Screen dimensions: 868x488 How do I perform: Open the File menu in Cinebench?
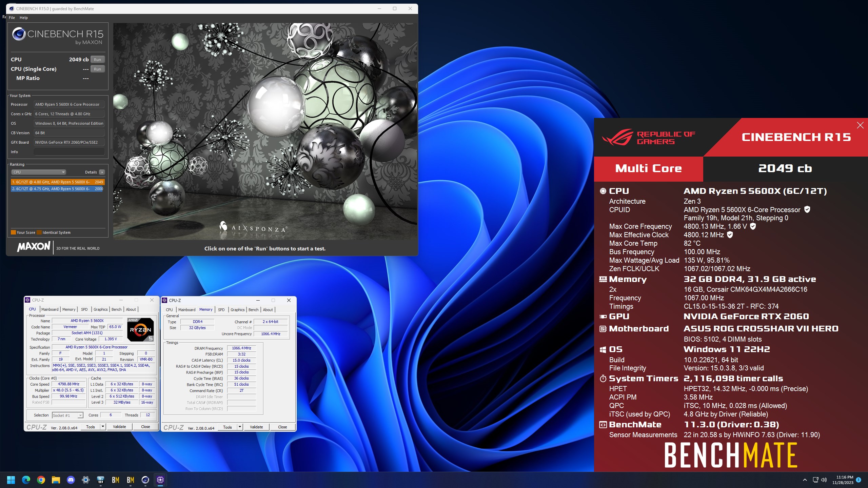pos(12,18)
